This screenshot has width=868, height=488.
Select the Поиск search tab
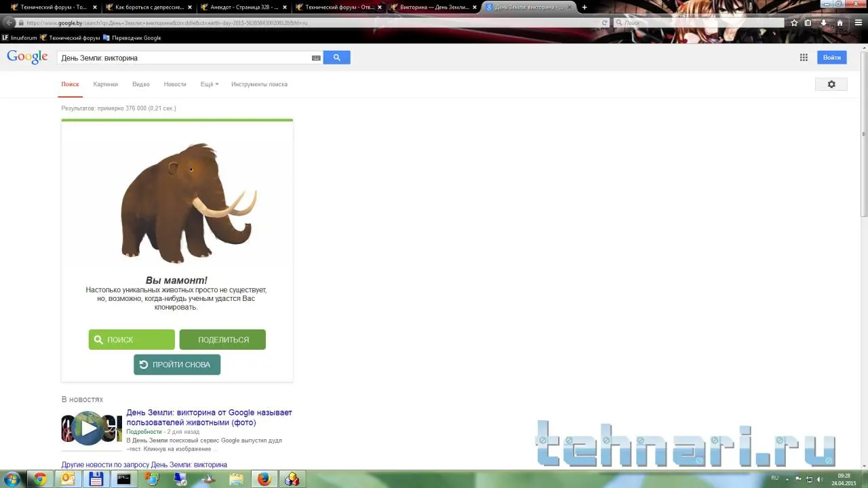tap(70, 84)
